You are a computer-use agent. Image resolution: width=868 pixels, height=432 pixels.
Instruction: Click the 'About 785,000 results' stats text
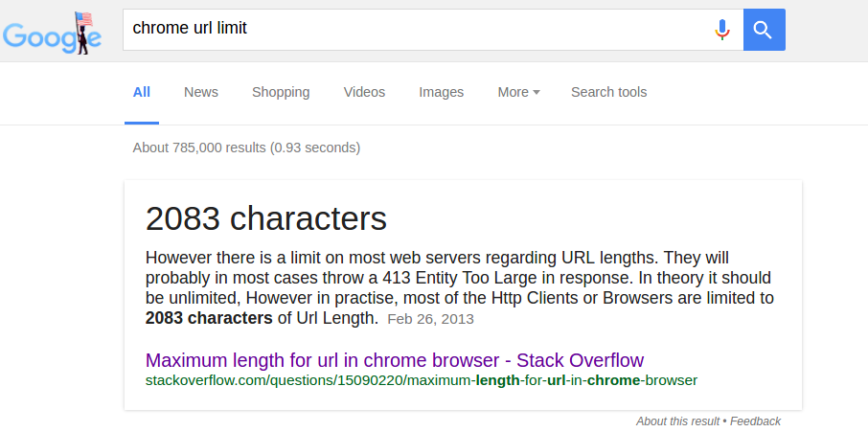(x=246, y=148)
